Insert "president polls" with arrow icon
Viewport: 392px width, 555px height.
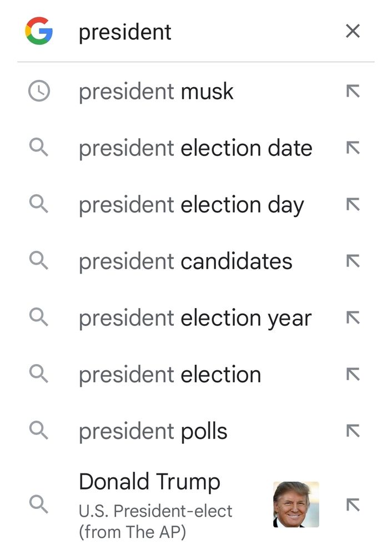point(353,431)
